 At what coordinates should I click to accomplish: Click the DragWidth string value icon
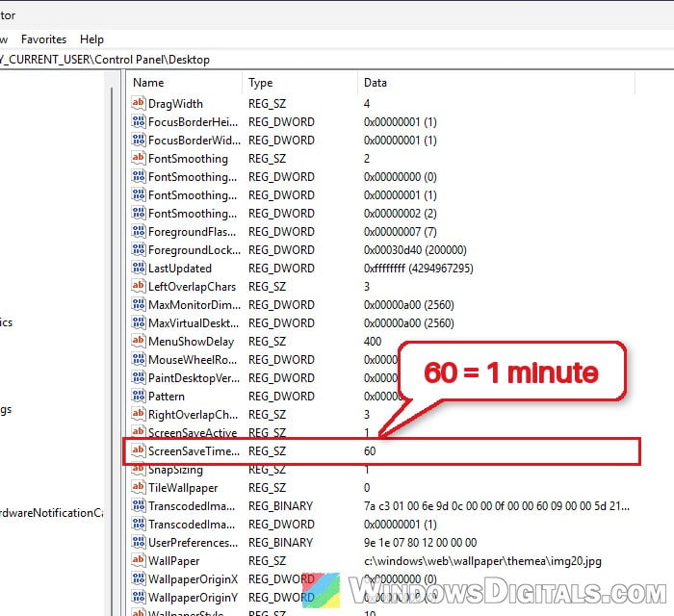(138, 103)
